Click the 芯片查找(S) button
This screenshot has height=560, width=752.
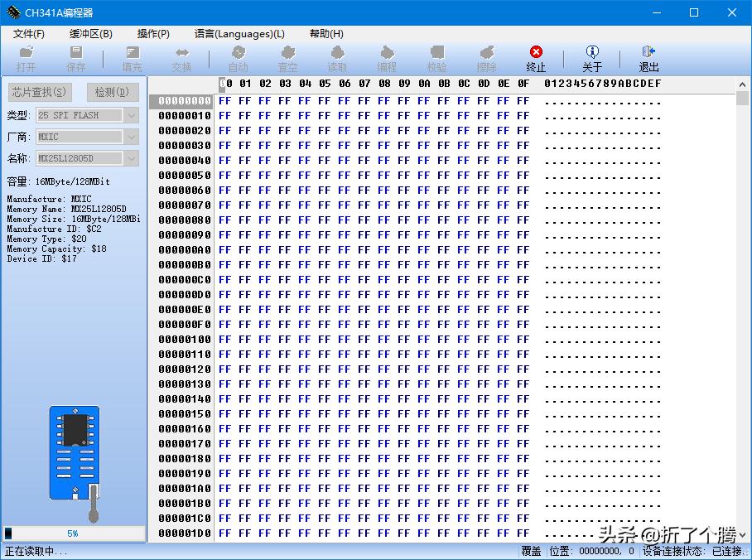point(39,92)
